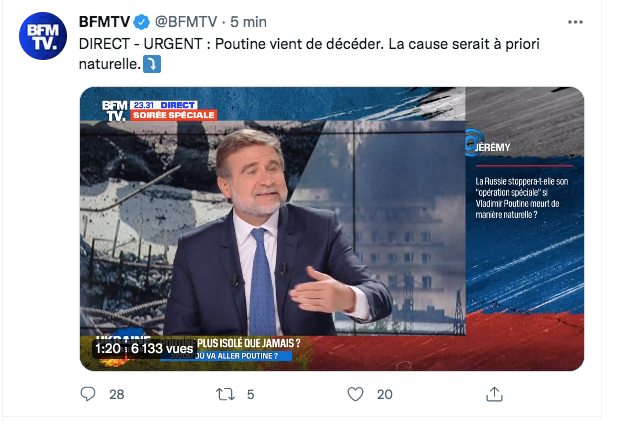
Task: Click the retweet arrows icon
Action: [225, 394]
